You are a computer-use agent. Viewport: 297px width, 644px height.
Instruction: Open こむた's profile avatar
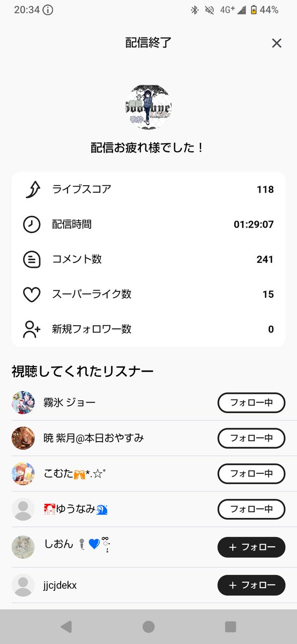tap(23, 474)
